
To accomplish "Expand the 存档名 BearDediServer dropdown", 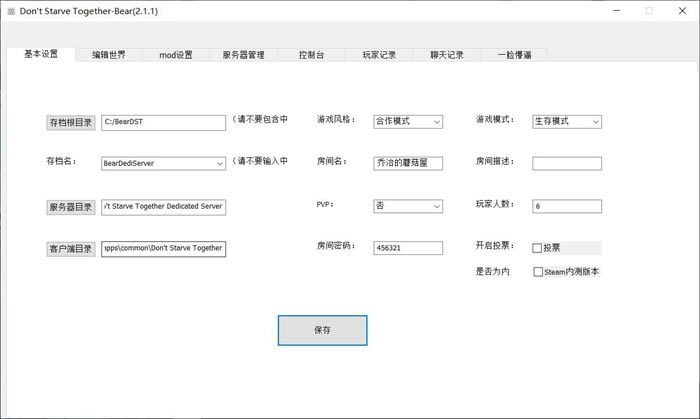I will click(164, 162).
